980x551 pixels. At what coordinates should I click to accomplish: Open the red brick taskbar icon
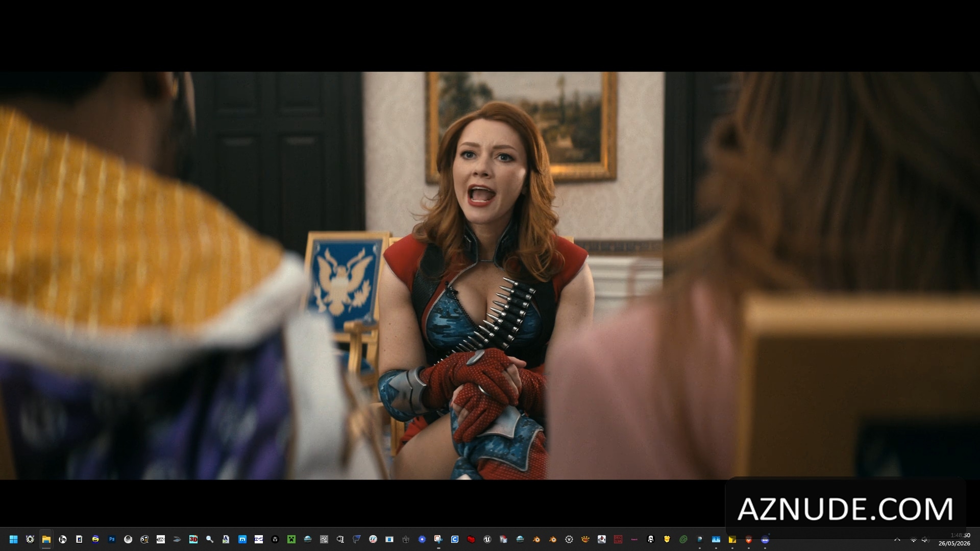tap(471, 539)
